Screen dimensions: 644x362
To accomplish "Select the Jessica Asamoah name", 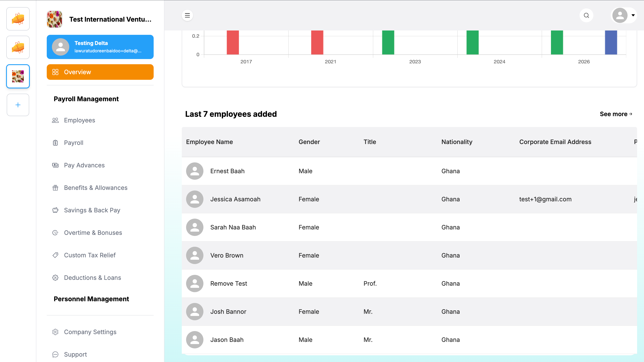I will (x=235, y=199).
